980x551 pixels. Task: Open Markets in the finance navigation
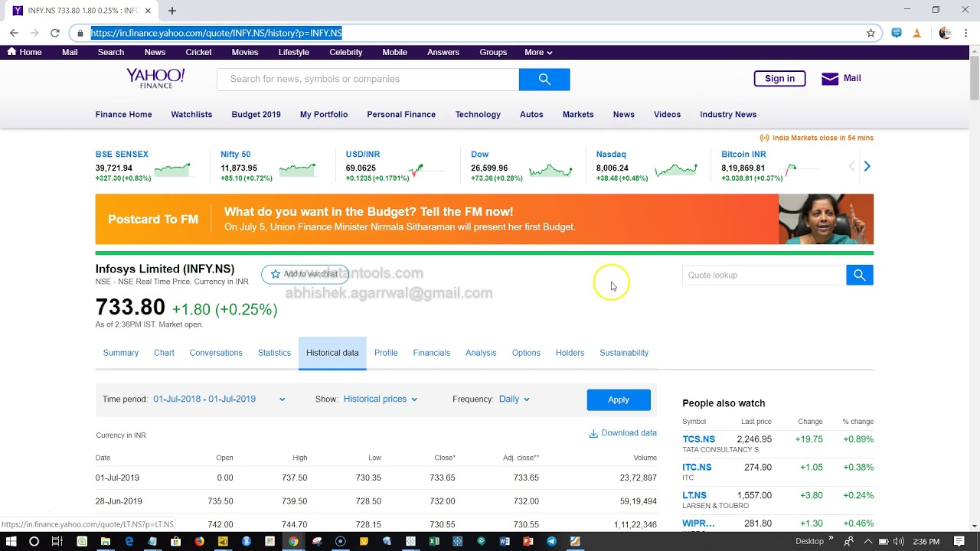578,114
